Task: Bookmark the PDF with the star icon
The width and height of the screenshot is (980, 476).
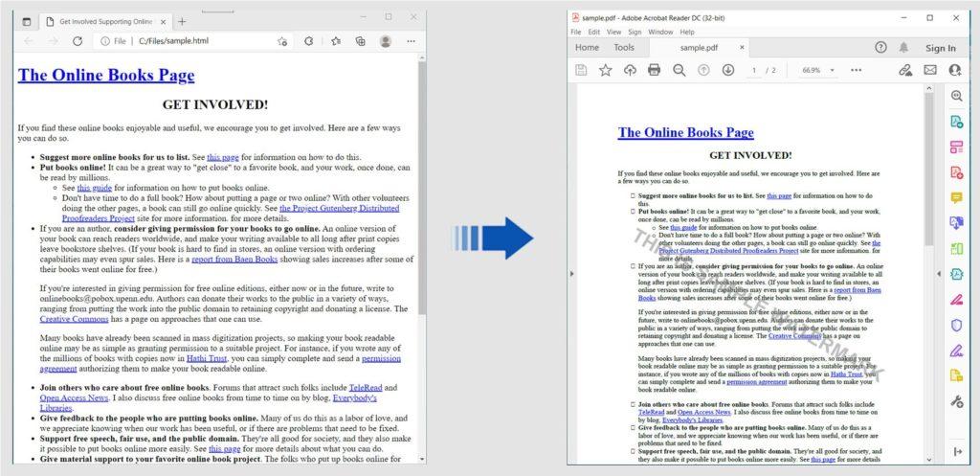Action: pyautogui.click(x=605, y=70)
